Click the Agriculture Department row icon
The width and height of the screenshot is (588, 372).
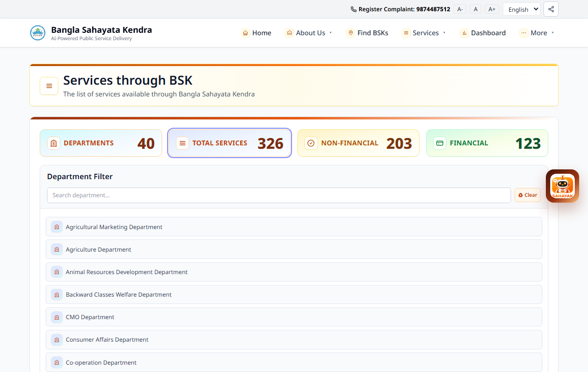point(57,249)
